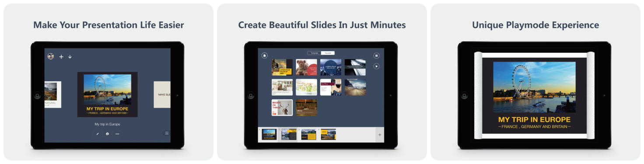The width and height of the screenshot is (644, 164).
Task: Edit the presentation with the pencil icon
Action: coord(98,134)
